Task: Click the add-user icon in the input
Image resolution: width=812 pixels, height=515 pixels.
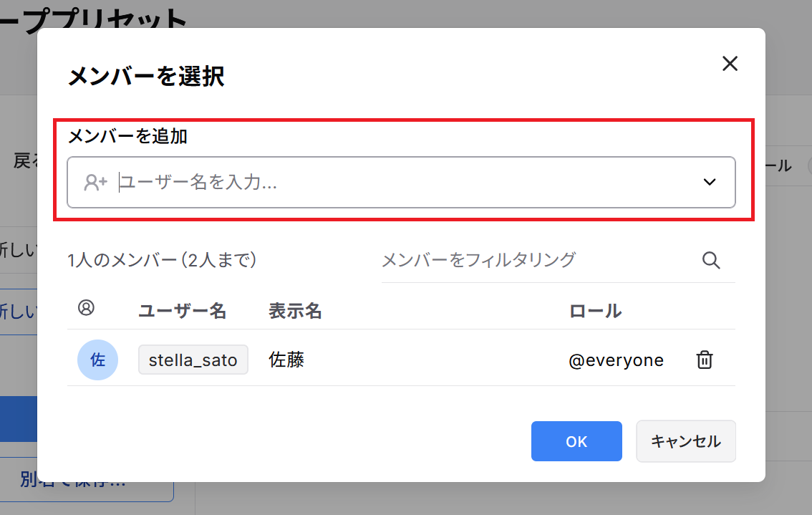Action: click(95, 183)
